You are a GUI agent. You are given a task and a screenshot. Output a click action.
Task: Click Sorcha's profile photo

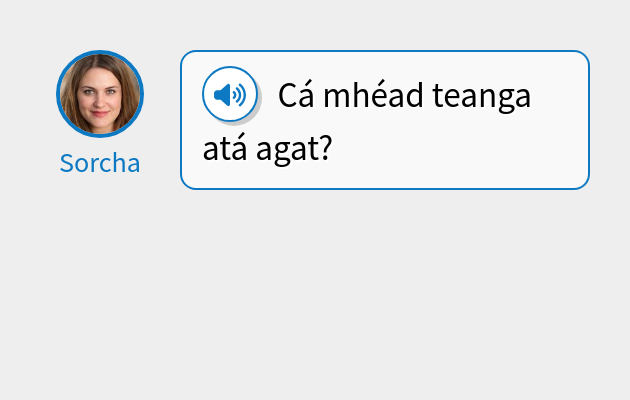coord(100,93)
